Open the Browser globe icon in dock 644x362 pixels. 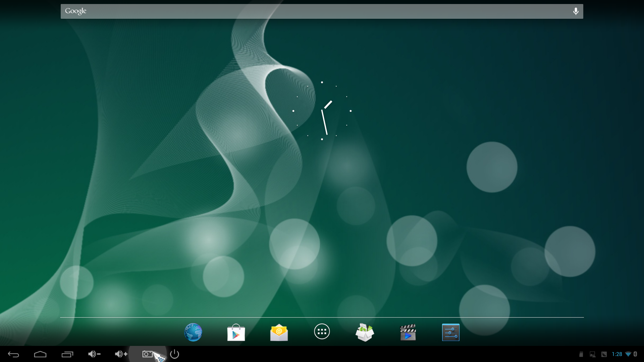(193, 332)
